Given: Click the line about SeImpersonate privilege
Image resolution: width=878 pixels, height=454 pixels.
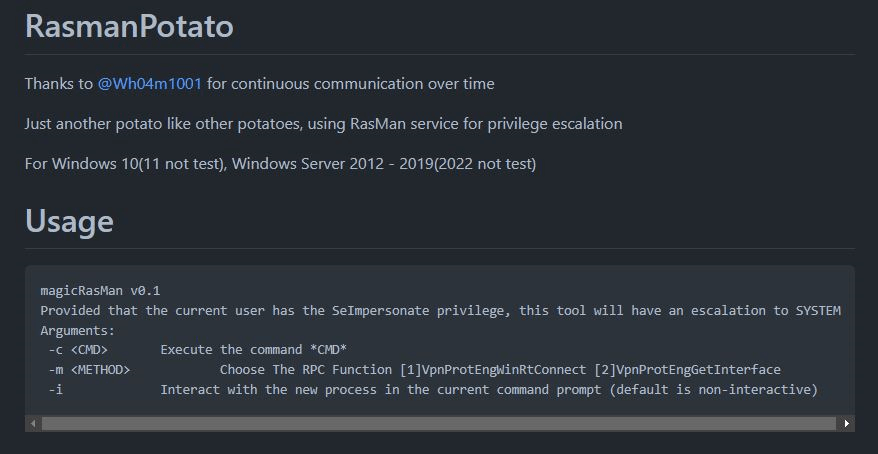Looking at the screenshot, I should tap(440, 311).
